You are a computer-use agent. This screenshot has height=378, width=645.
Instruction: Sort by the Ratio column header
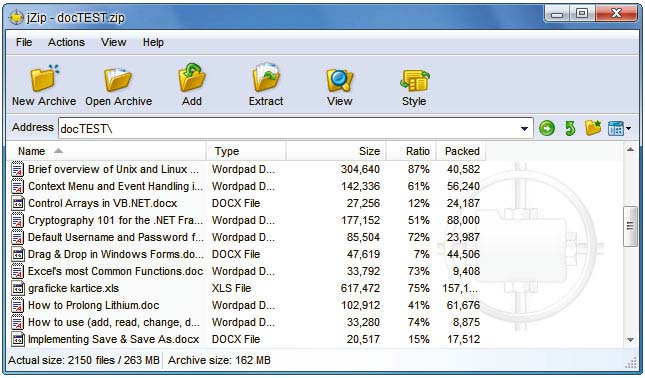411,151
